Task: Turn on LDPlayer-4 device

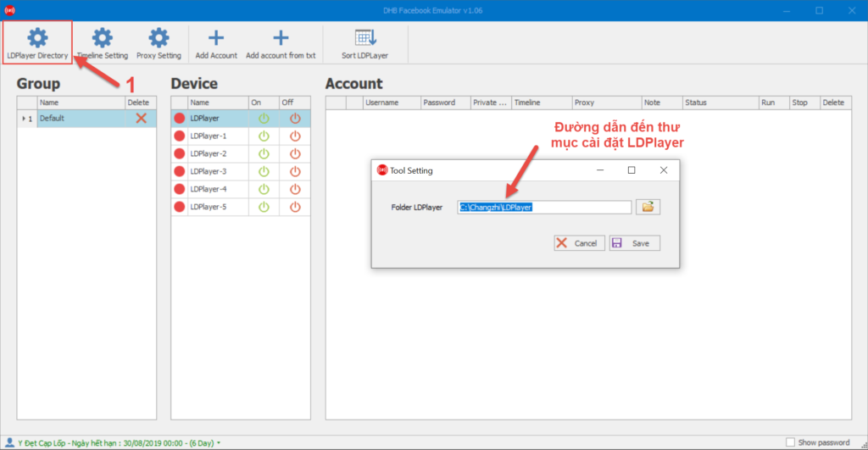Action: [264, 189]
